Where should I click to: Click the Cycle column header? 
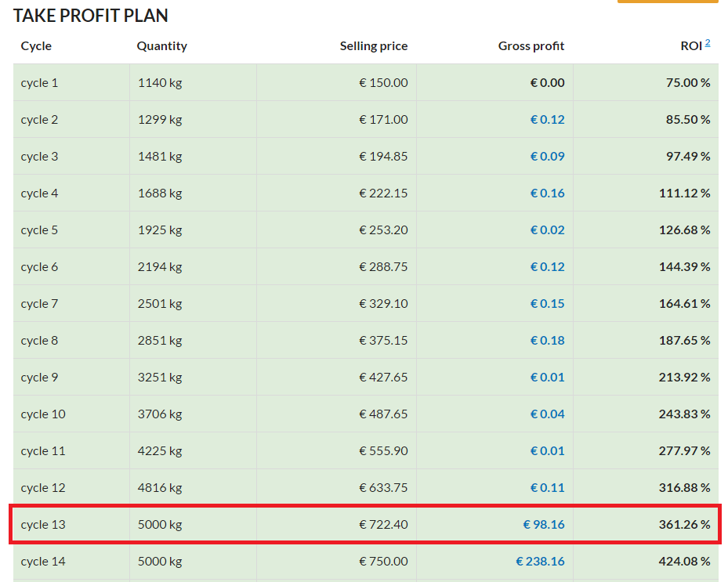tap(36, 46)
